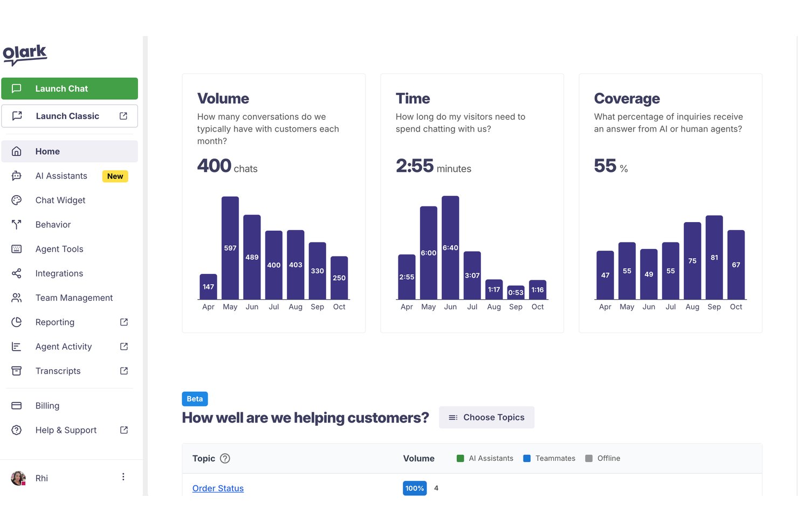The image size is (798, 532).
Task: Click the Agent Tools keyboard icon
Action: click(17, 249)
